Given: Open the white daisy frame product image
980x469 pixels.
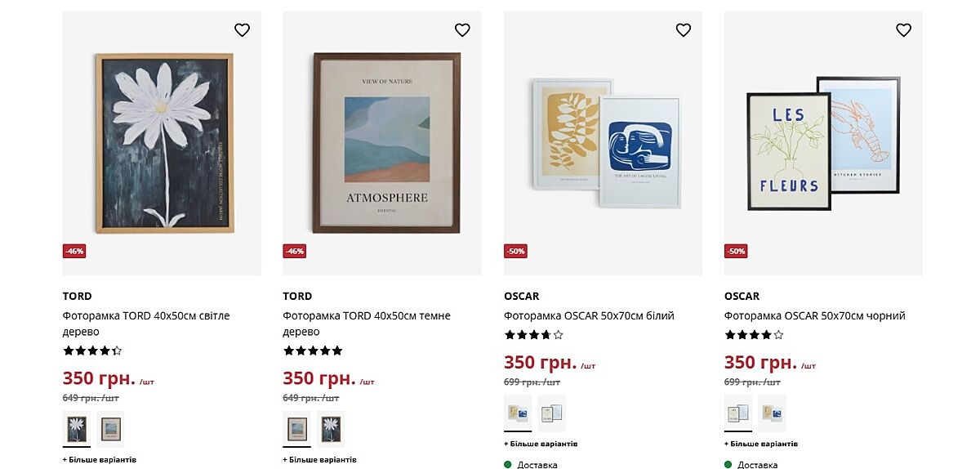Looking at the screenshot, I should (x=162, y=143).
